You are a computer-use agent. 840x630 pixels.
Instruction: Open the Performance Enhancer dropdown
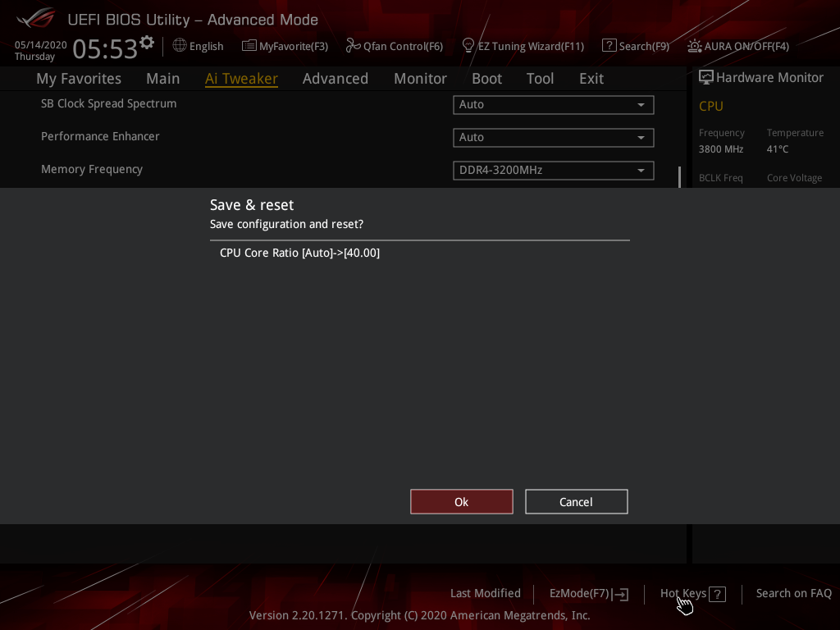554,138
